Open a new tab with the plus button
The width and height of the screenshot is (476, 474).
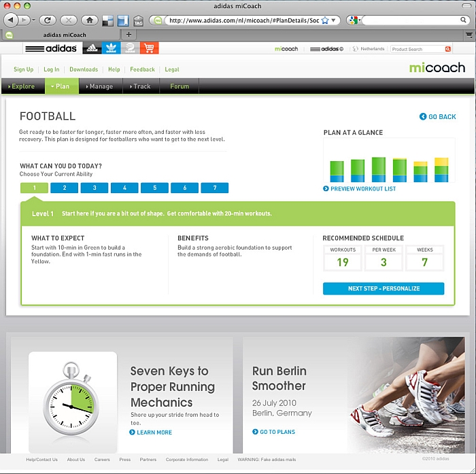click(129, 35)
